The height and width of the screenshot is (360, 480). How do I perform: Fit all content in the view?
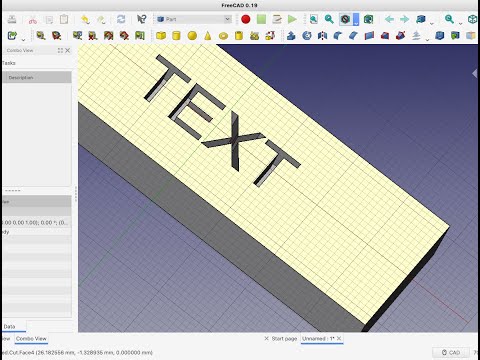[313, 19]
